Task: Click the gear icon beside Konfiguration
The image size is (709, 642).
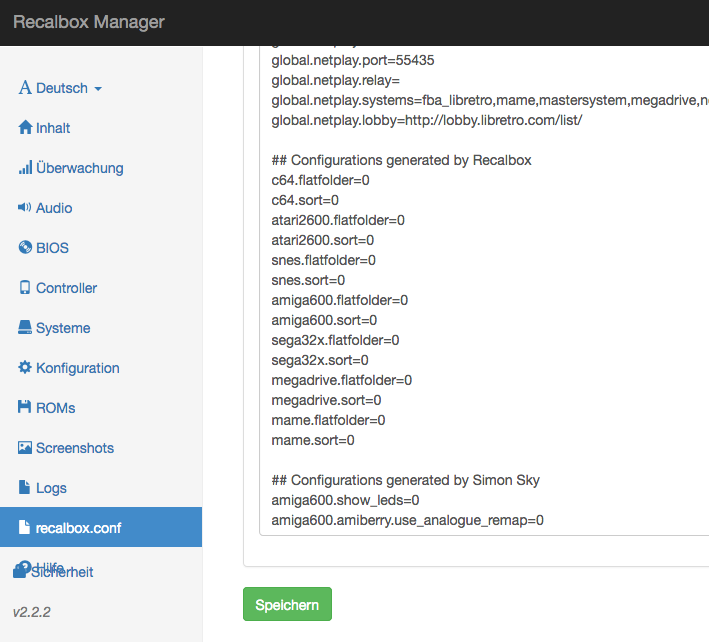Action: click(25, 367)
